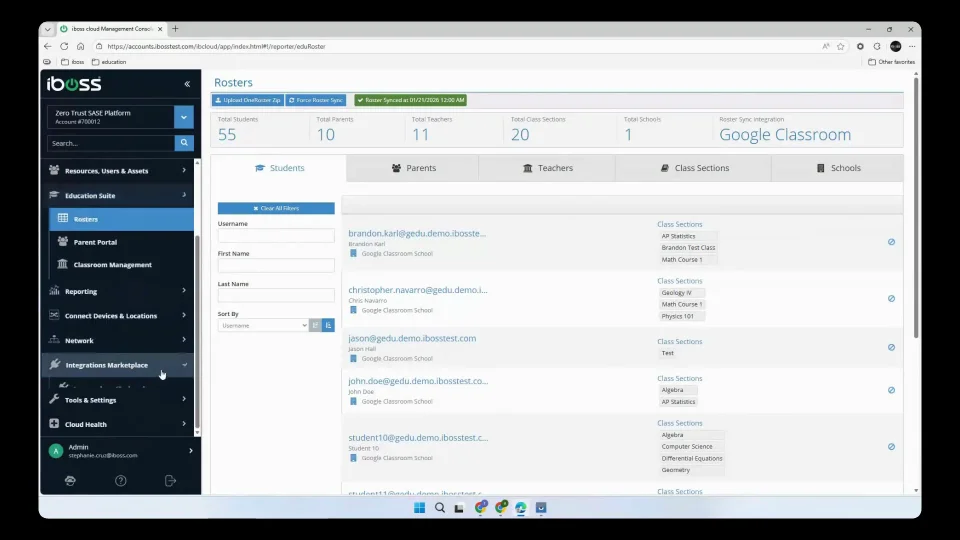This screenshot has height=540, width=960.
Task: Expand the Network menu
Action: pos(119,340)
